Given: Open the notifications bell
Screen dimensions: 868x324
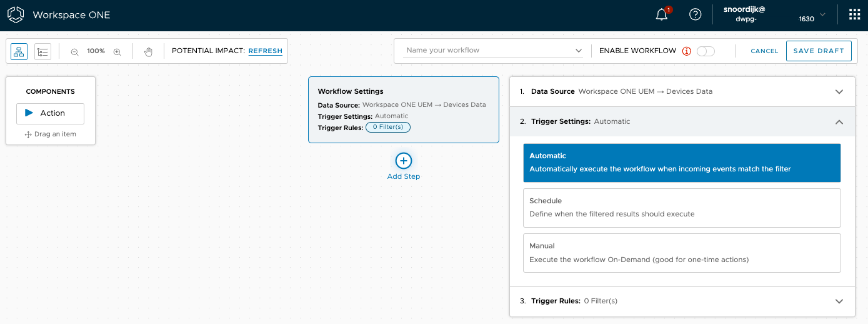Looking at the screenshot, I should tap(662, 15).
